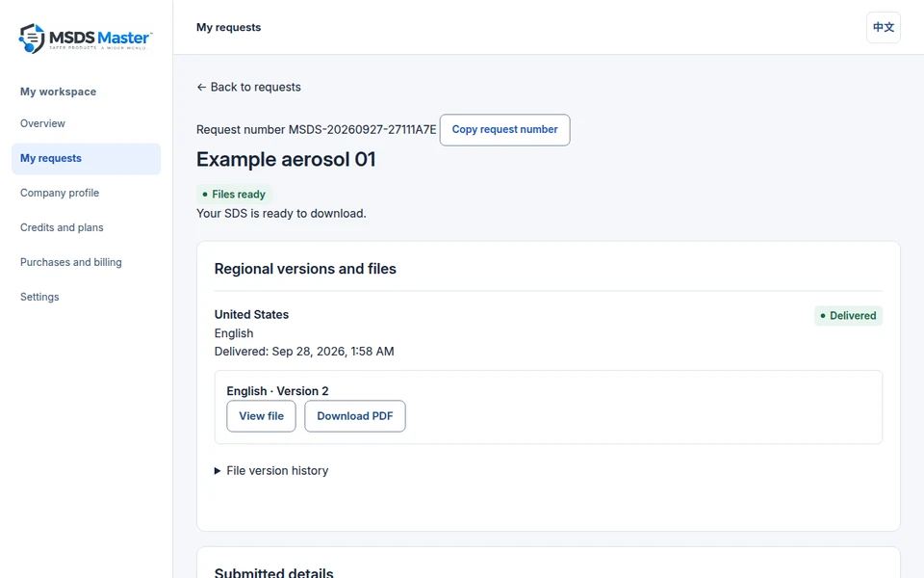Select request number text MSDS-20260927-27111A7E
Screen dimensions: 924x578
362,130
